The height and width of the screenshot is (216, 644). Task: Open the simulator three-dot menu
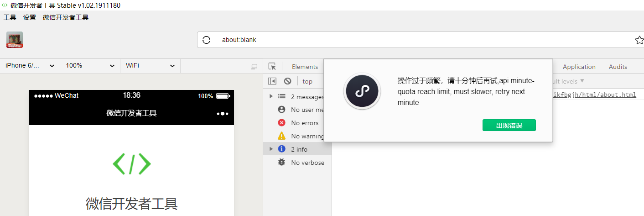point(222,113)
